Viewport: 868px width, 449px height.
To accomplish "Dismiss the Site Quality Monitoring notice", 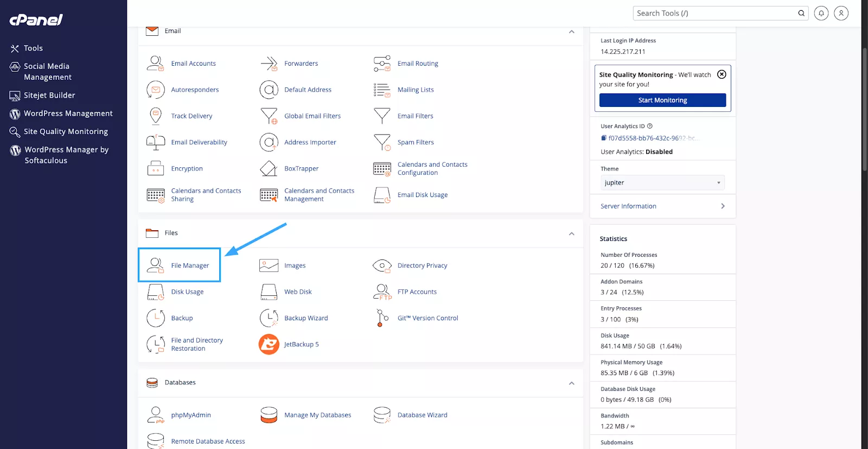I will 722,74.
